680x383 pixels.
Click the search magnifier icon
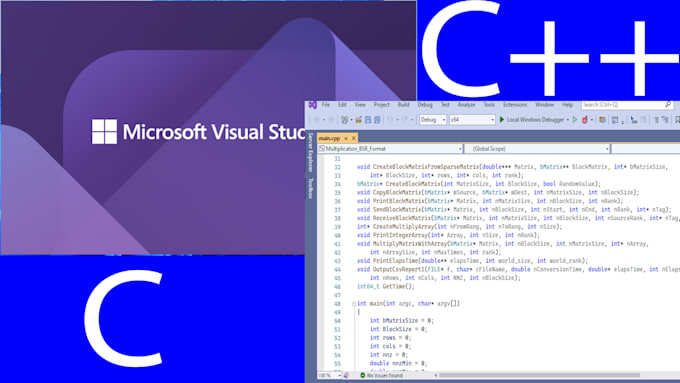click(x=668, y=105)
